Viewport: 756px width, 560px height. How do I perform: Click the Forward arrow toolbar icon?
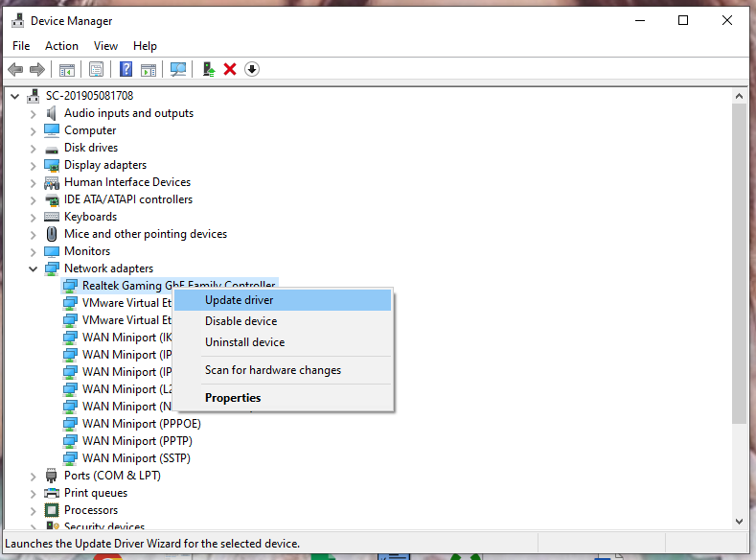click(x=37, y=69)
